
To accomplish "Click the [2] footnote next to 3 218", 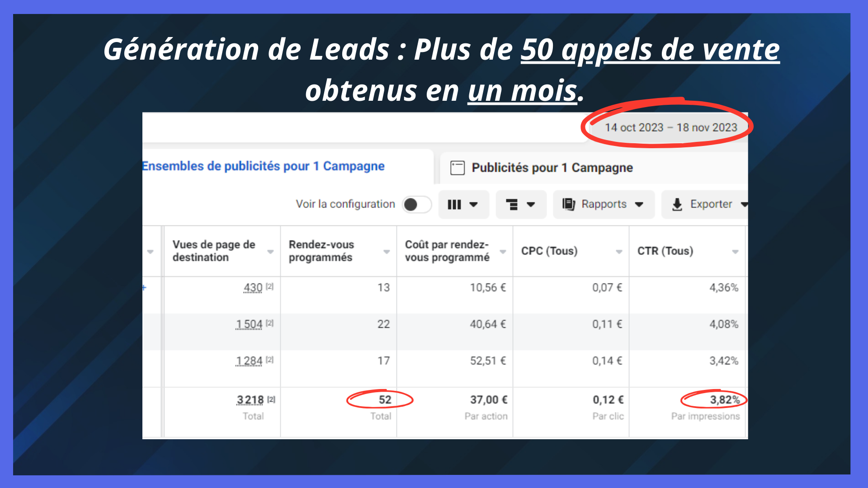I will point(271,399).
